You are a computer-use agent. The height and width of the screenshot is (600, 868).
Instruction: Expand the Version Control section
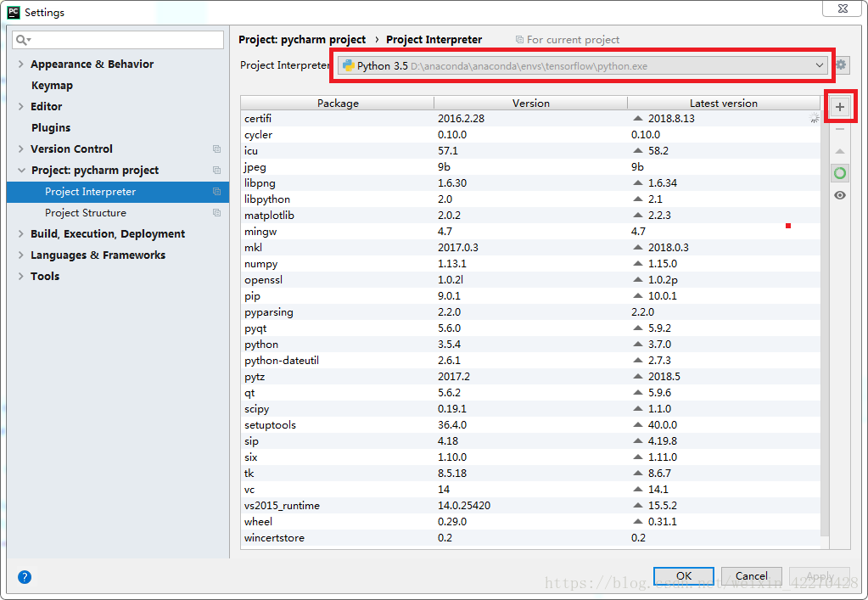[x=21, y=149]
